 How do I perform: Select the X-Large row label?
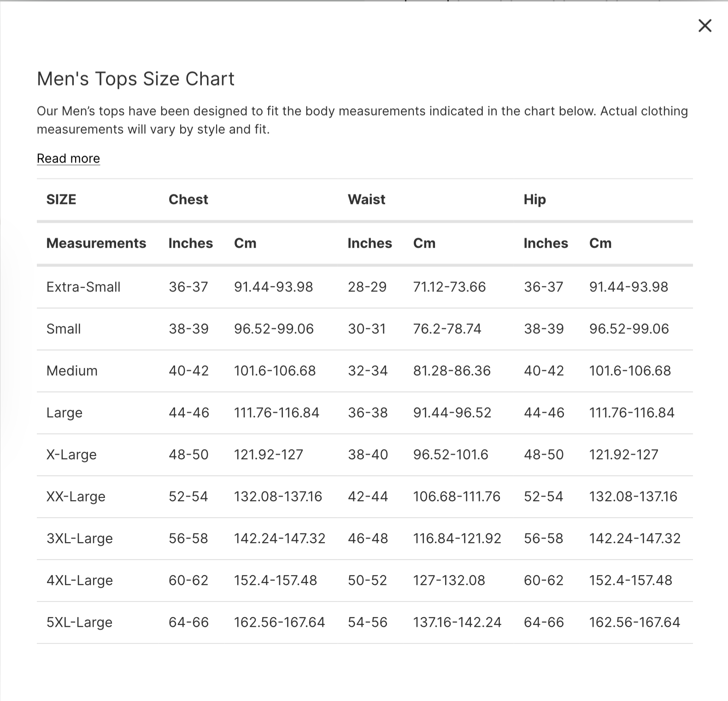point(71,455)
